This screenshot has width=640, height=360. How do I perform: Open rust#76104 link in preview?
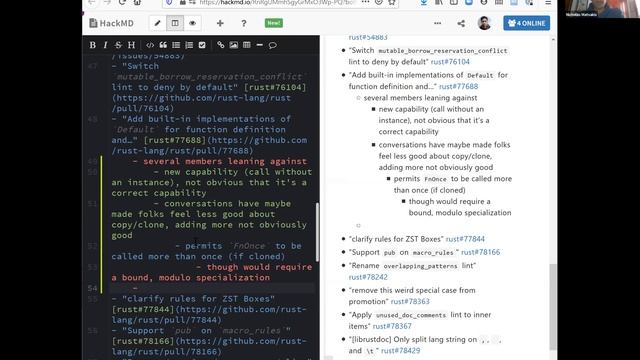[450, 62]
